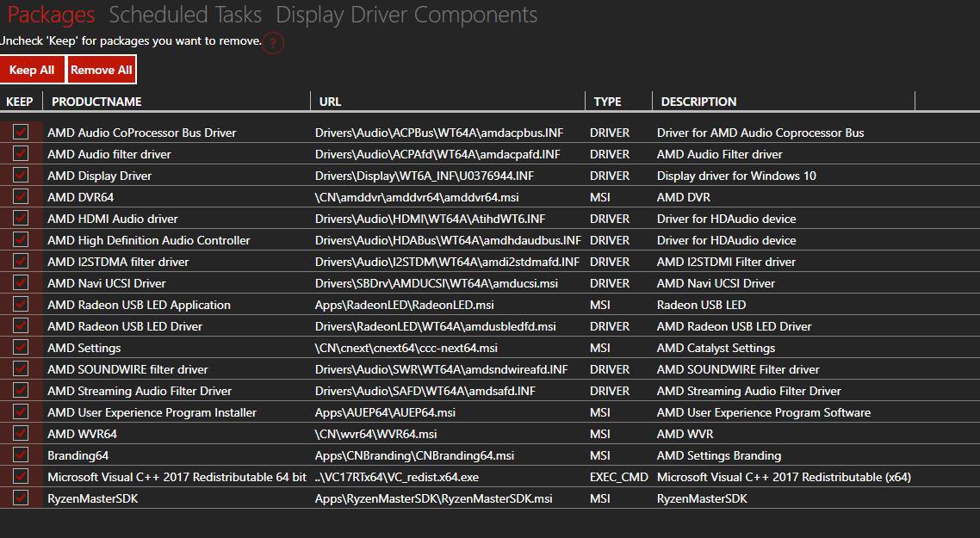Select the AMD Display Driver product name
The image size is (980, 538).
tap(99, 176)
